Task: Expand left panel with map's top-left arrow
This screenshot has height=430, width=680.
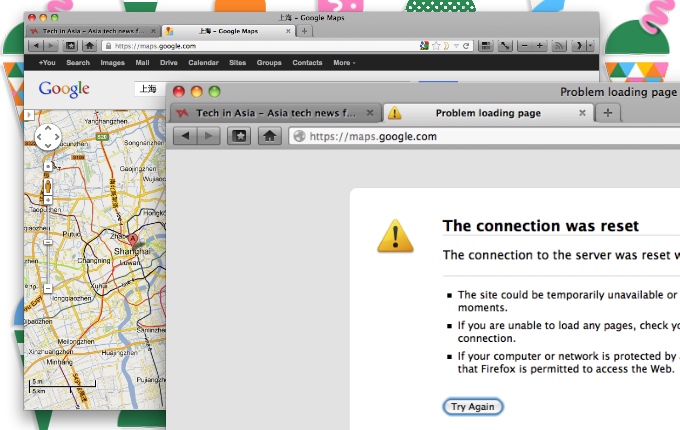Action: pyautogui.click(x=29, y=115)
